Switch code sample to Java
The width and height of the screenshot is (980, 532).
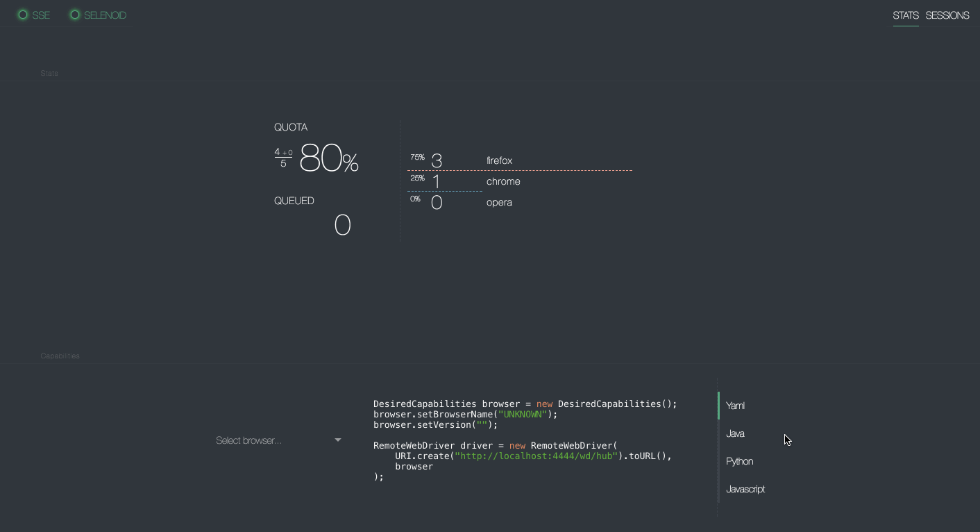pos(735,433)
